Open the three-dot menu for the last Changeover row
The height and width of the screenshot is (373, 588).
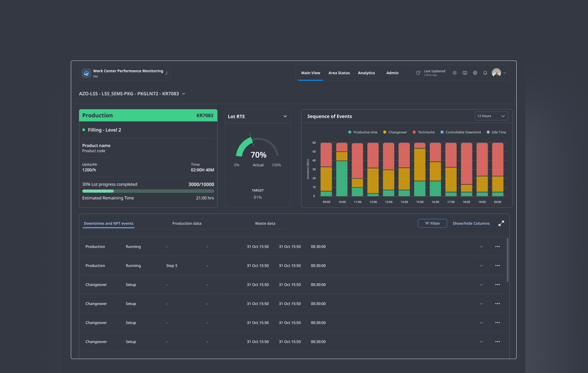pyautogui.click(x=498, y=342)
